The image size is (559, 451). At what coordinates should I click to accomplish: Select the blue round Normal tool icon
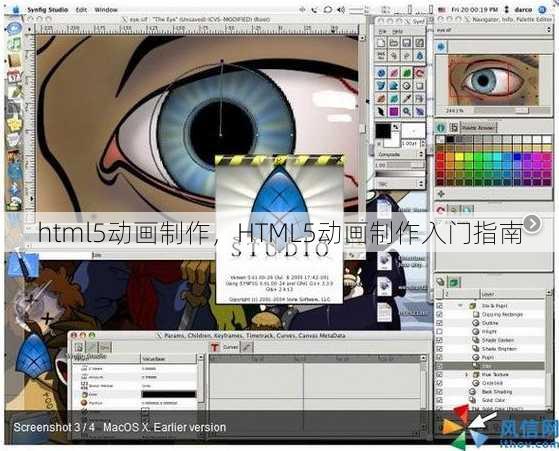click(x=381, y=73)
